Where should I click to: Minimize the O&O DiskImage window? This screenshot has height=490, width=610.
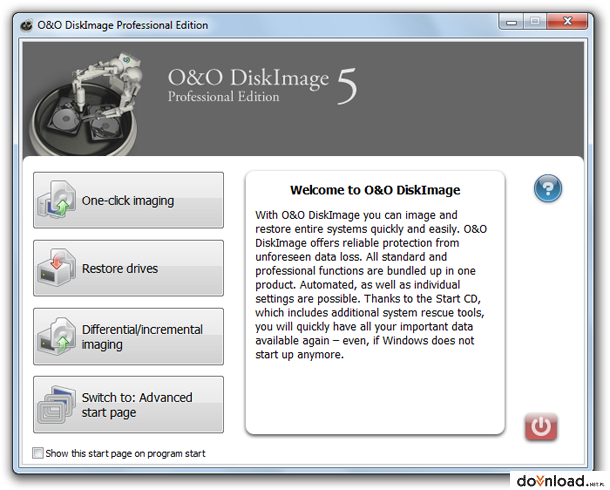pos(511,21)
